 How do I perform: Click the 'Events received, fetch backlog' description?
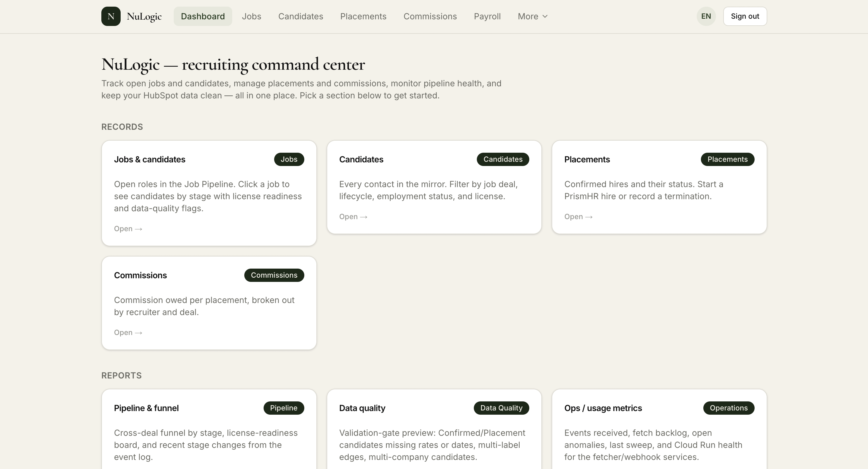coord(653,445)
